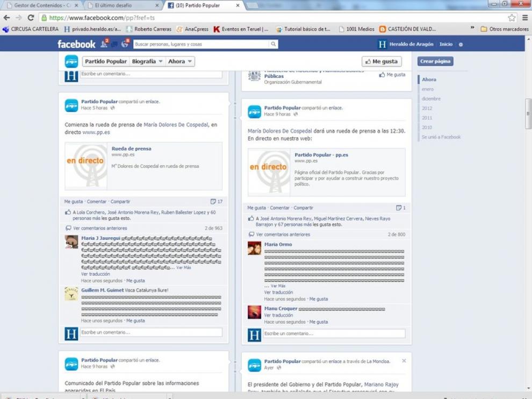Click María J Jauregui's avatar

[x=71, y=241]
